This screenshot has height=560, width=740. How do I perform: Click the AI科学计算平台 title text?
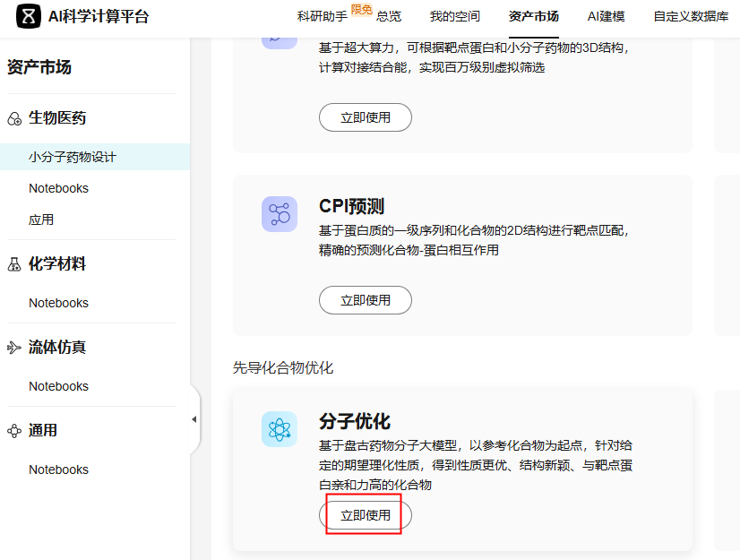click(99, 16)
